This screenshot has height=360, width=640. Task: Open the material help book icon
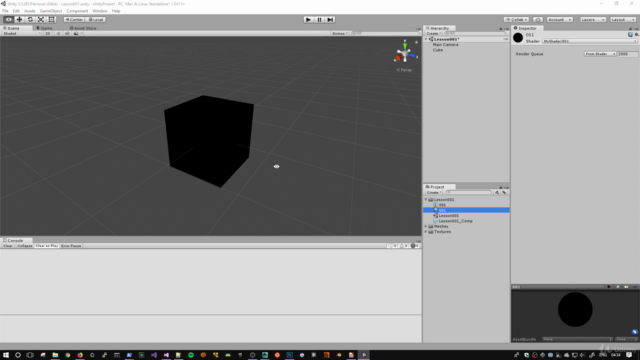click(x=630, y=35)
